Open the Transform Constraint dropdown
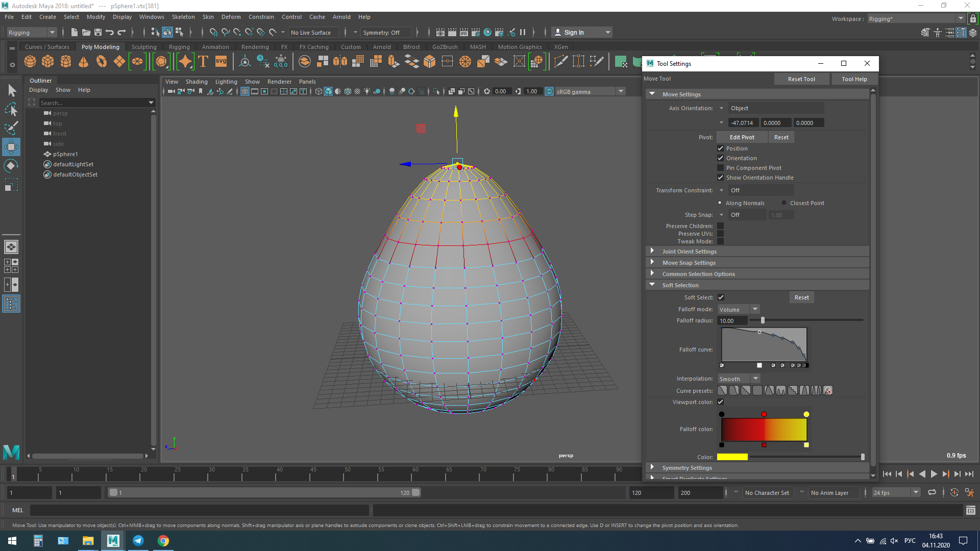Viewport: 980px width, 551px height. pyautogui.click(x=761, y=190)
